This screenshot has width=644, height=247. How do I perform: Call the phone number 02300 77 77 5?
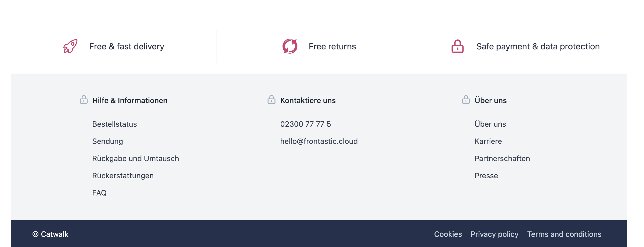(x=305, y=124)
